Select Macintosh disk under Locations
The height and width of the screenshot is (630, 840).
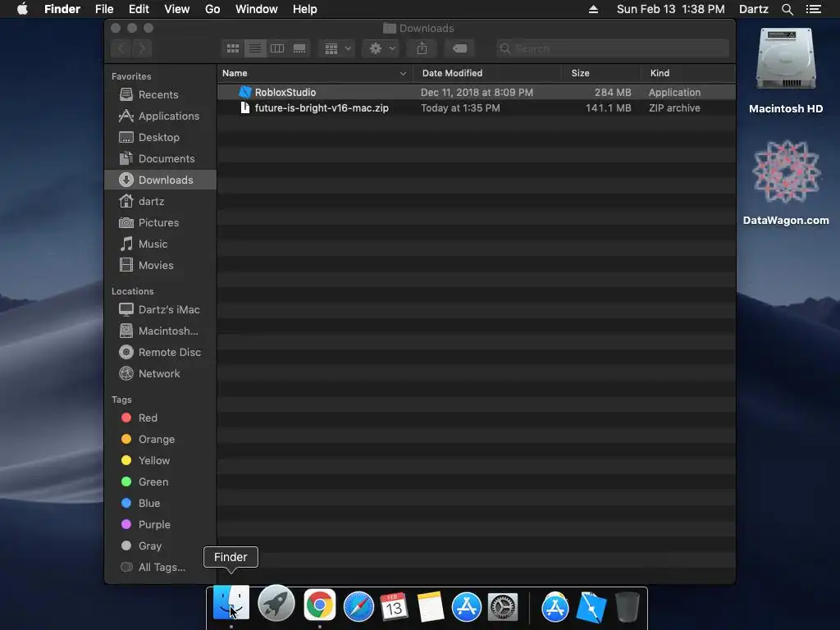click(160, 331)
